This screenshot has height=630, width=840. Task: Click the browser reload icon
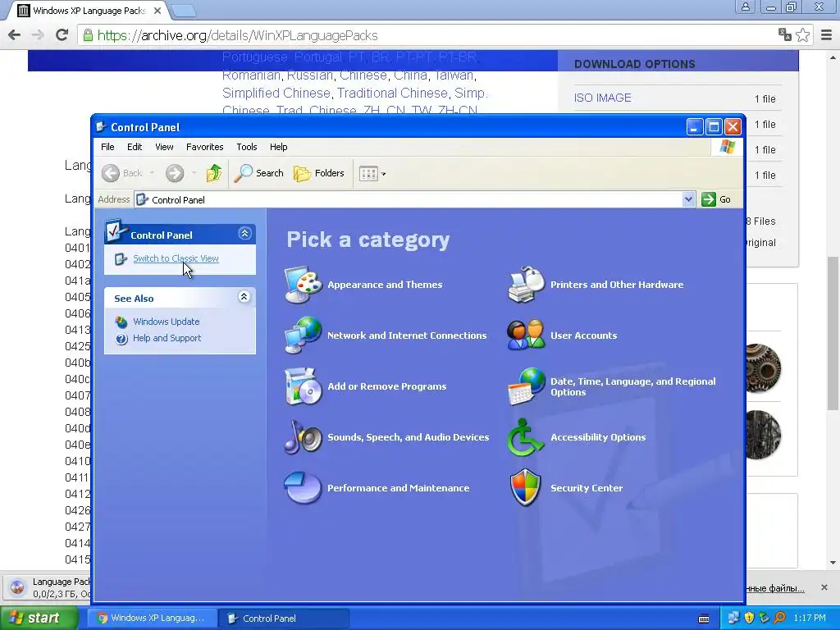point(62,35)
